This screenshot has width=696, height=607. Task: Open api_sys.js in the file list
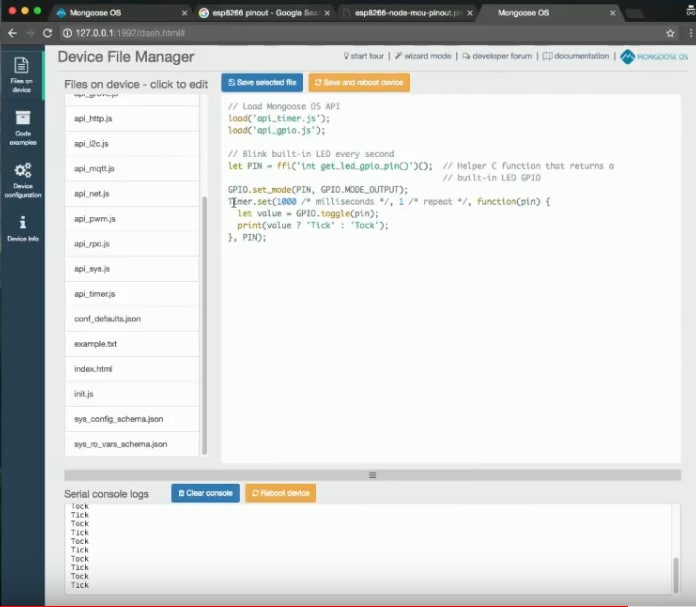point(132,269)
